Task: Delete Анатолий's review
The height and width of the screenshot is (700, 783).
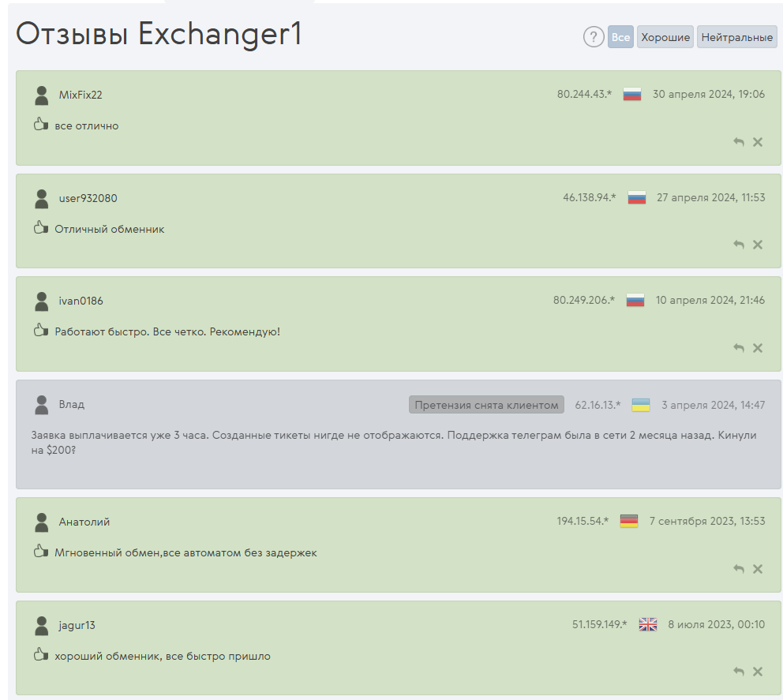Action: point(758,569)
